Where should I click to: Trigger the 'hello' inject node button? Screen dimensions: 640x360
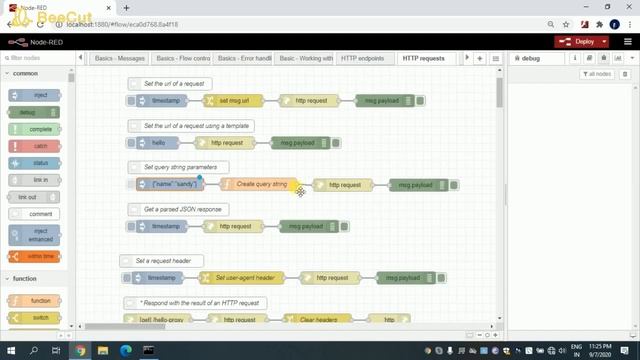pyautogui.click(x=131, y=143)
